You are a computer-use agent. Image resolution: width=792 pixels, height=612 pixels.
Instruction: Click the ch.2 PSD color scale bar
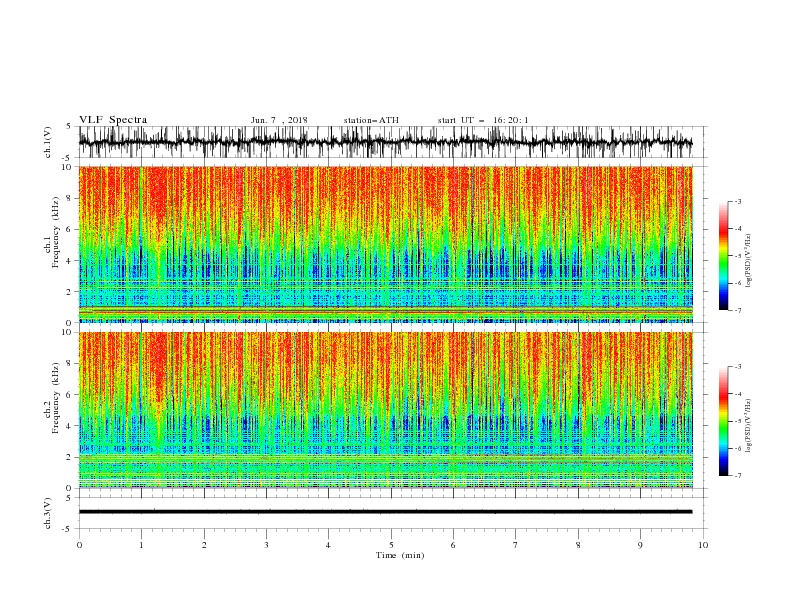tap(723, 421)
